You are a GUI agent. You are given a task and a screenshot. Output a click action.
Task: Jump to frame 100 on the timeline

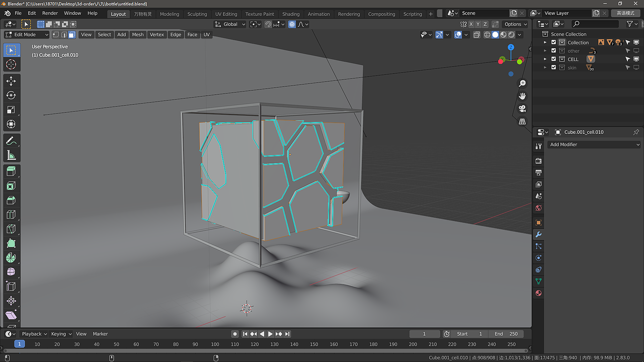[x=215, y=344]
